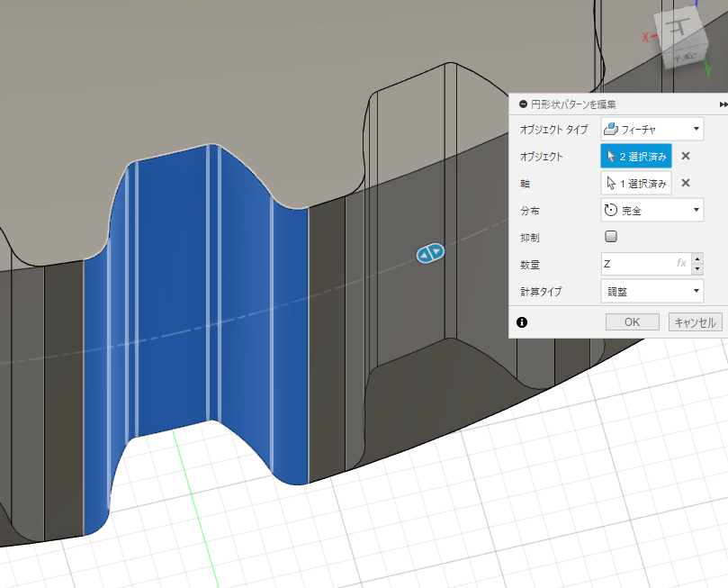Open the オブジェクト タイプ dropdown
This screenshot has height=588, width=728.
pos(652,130)
